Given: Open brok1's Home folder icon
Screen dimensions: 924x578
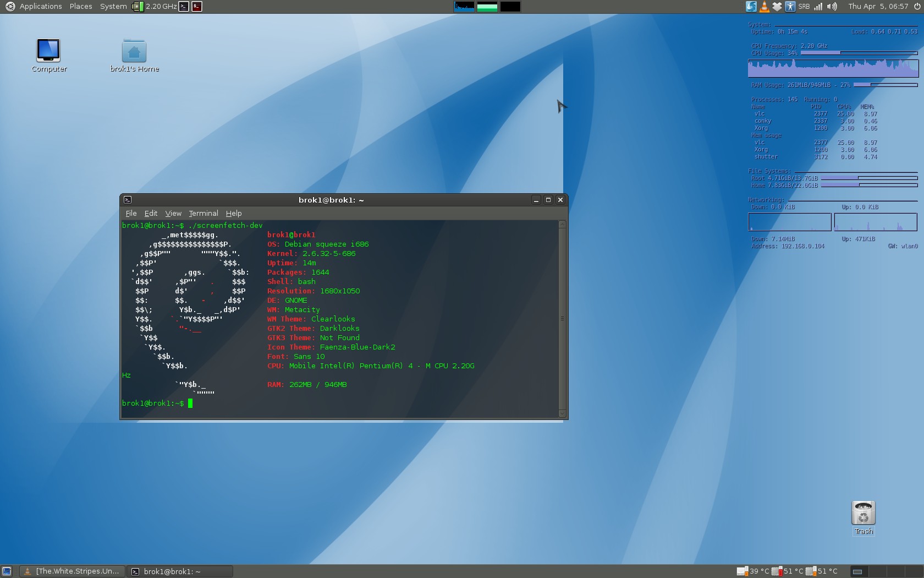Looking at the screenshot, I should click(134, 52).
